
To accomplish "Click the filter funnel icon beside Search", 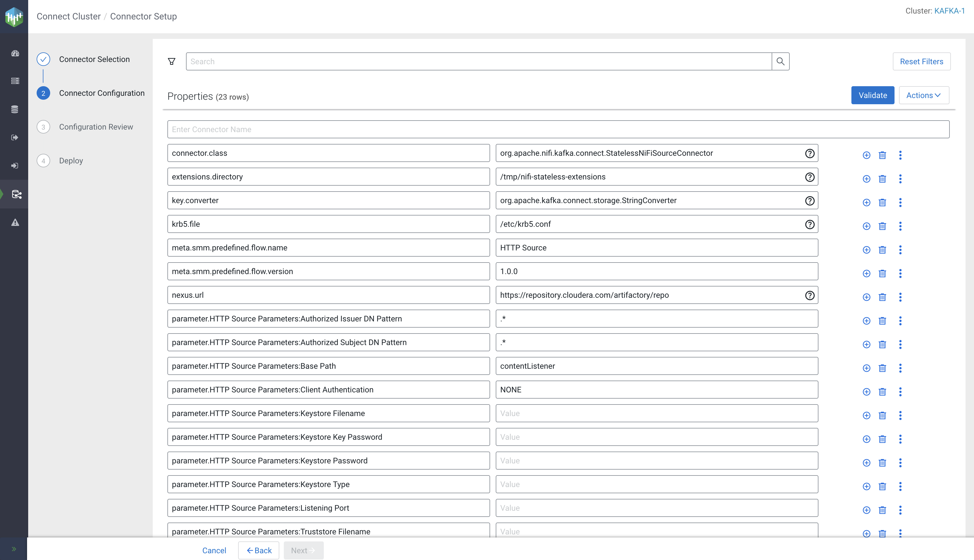I will pyautogui.click(x=172, y=61).
